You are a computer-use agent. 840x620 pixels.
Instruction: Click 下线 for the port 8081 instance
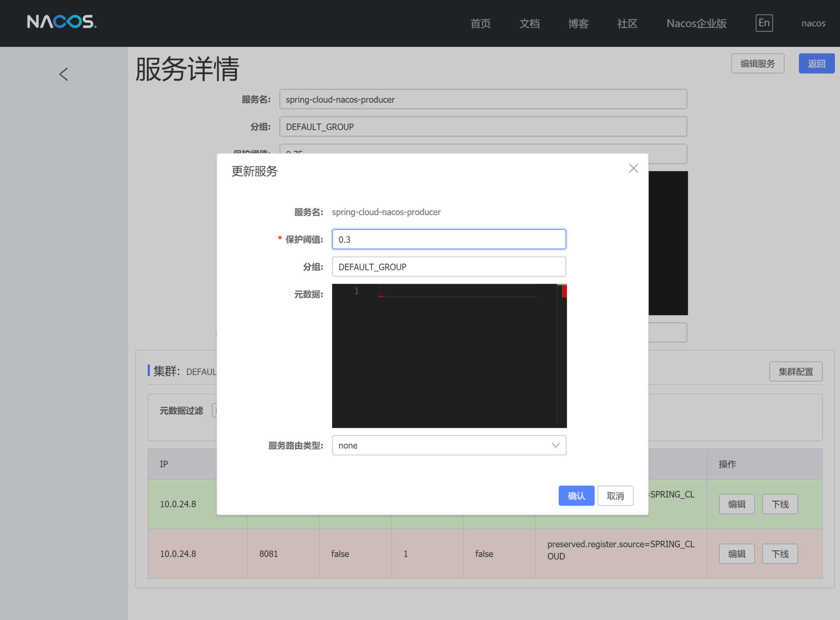[780, 554]
